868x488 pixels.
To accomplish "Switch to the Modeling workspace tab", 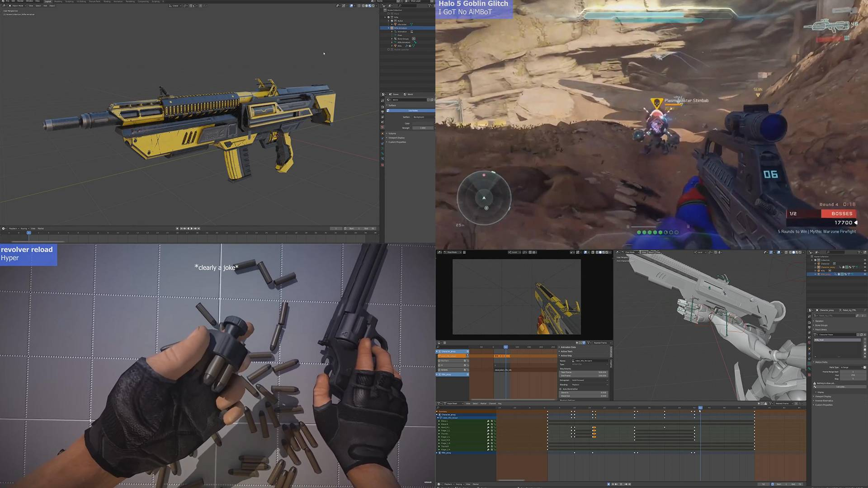I will pos(58,1).
